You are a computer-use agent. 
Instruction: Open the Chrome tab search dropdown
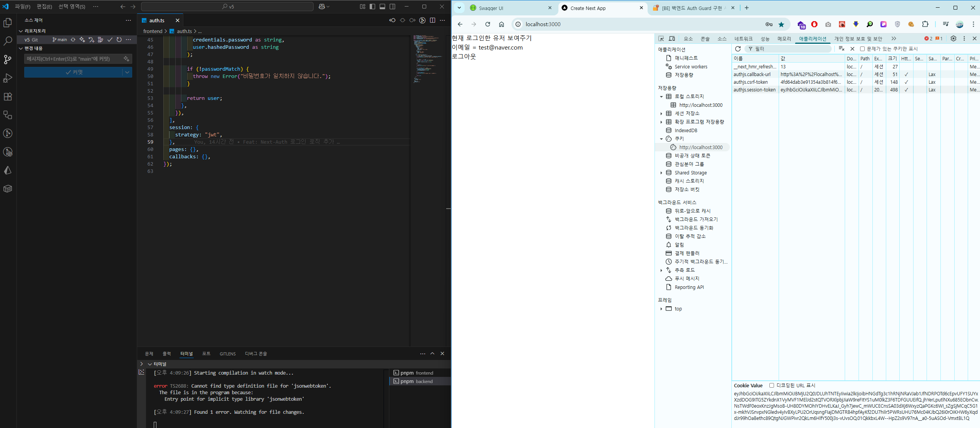coord(459,8)
